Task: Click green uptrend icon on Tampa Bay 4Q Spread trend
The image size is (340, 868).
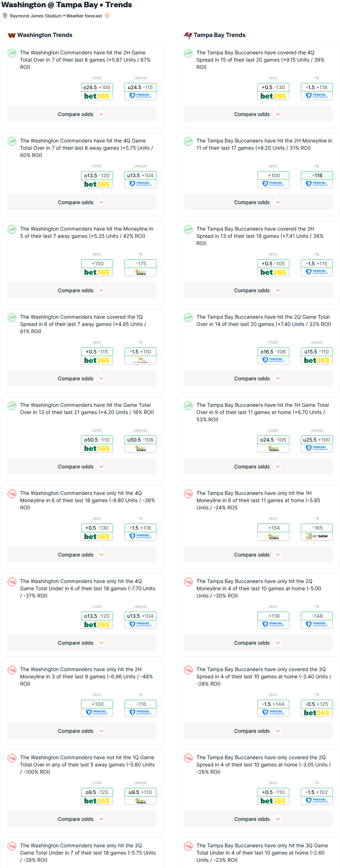Action: pos(188,53)
